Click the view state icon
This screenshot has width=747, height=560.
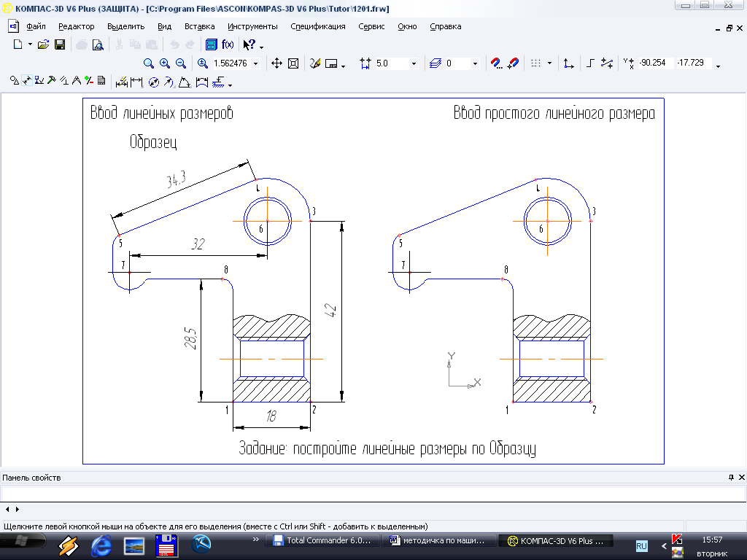click(332, 63)
